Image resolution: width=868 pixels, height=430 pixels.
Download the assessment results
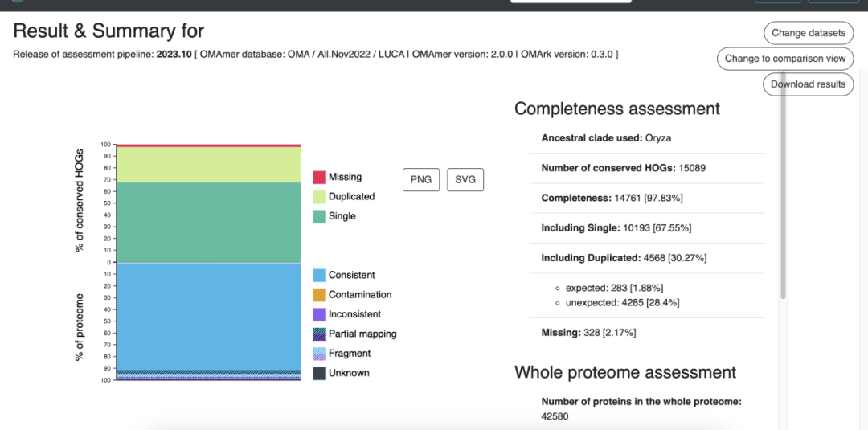tap(808, 84)
